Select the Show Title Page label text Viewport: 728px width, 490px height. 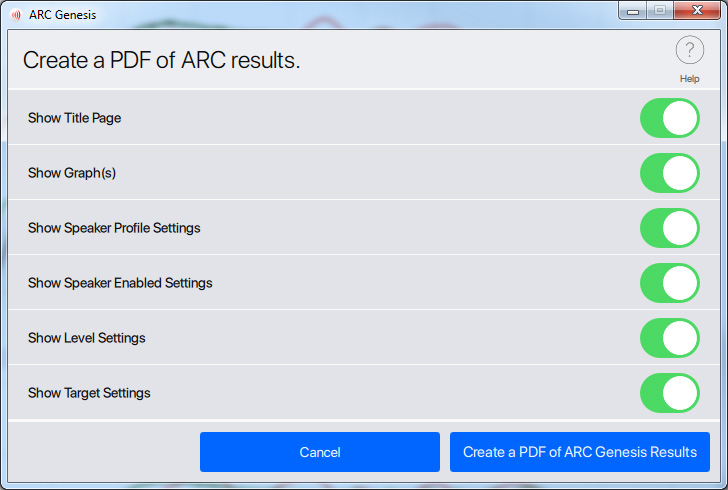tap(74, 118)
